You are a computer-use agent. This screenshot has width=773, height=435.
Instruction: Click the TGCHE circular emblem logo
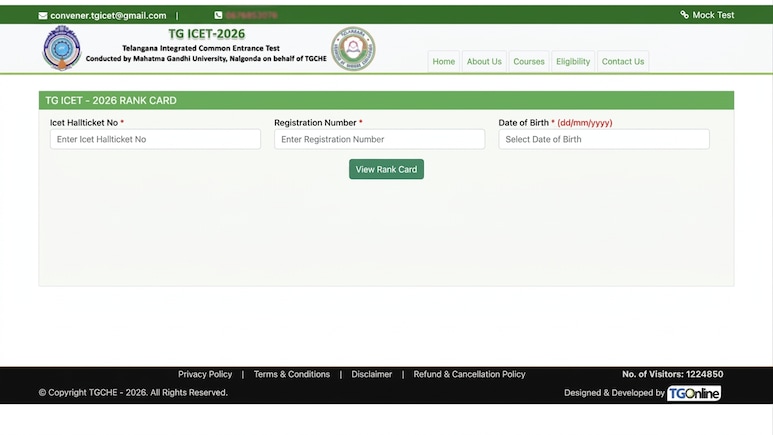[353, 49]
